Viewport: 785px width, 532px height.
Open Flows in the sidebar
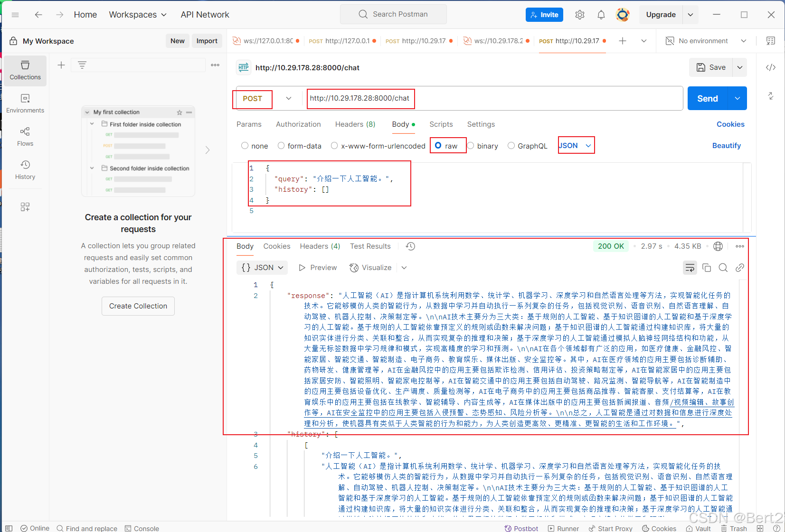[25, 137]
